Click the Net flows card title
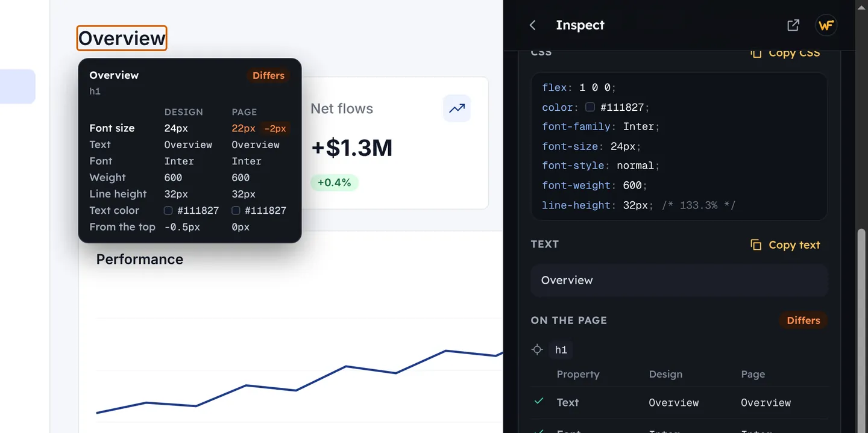 point(342,109)
